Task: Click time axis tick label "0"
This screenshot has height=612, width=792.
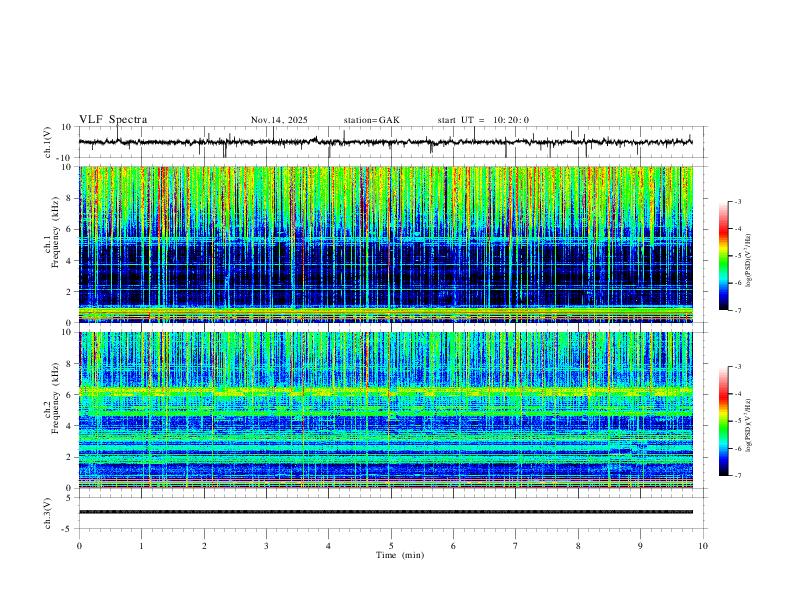Action: click(79, 546)
